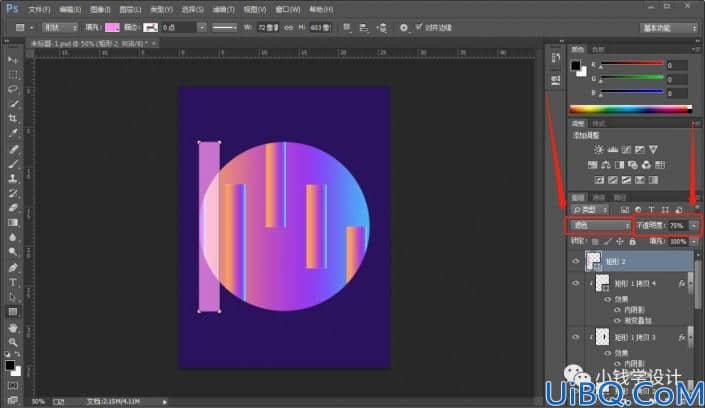Hide the top rectangle 2 layer
Viewport: 705px width, 408px height.
(x=576, y=261)
